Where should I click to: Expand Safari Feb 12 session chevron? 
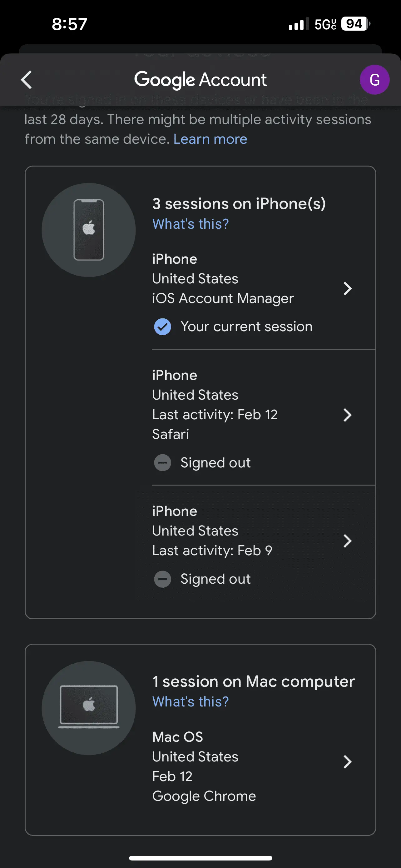coord(347,415)
